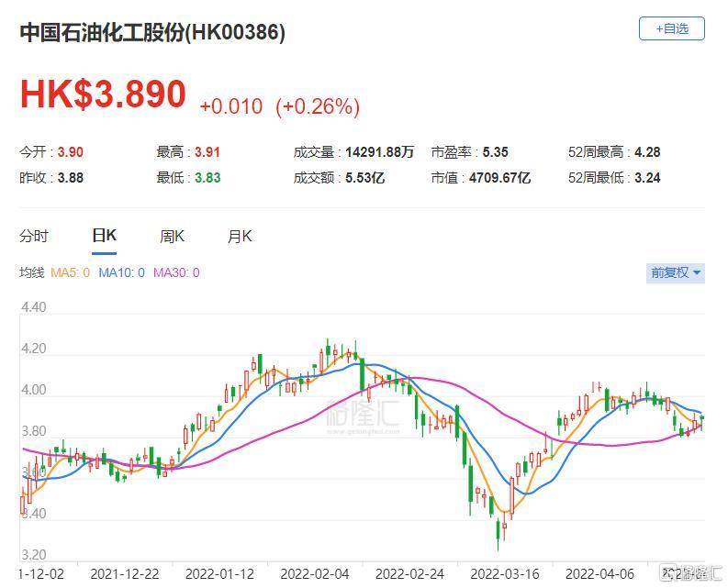Open the 周K weekly chart tab

tap(172, 237)
